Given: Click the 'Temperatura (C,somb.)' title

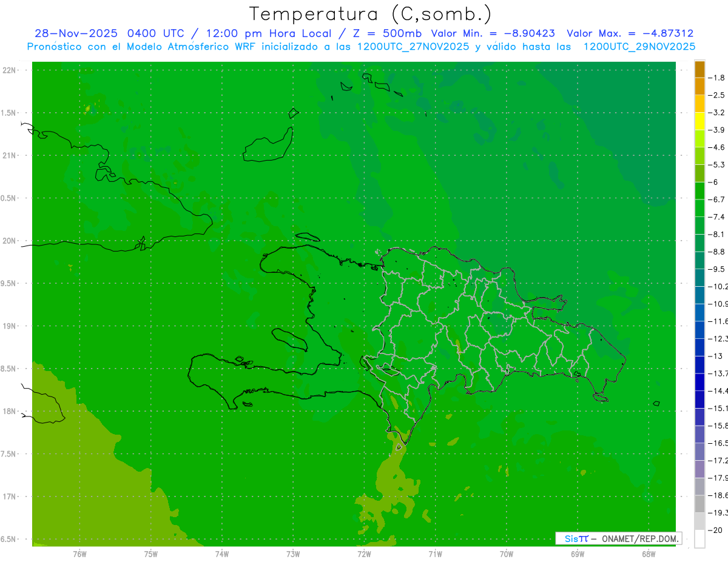Looking at the screenshot, I should (371, 13).
